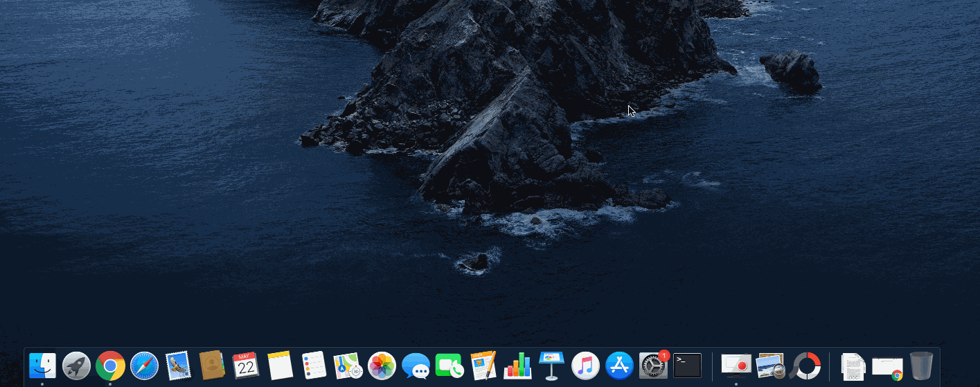This screenshot has width=980, height=387.
Task: Launch FaceTime green camera icon
Action: pyautogui.click(x=449, y=366)
